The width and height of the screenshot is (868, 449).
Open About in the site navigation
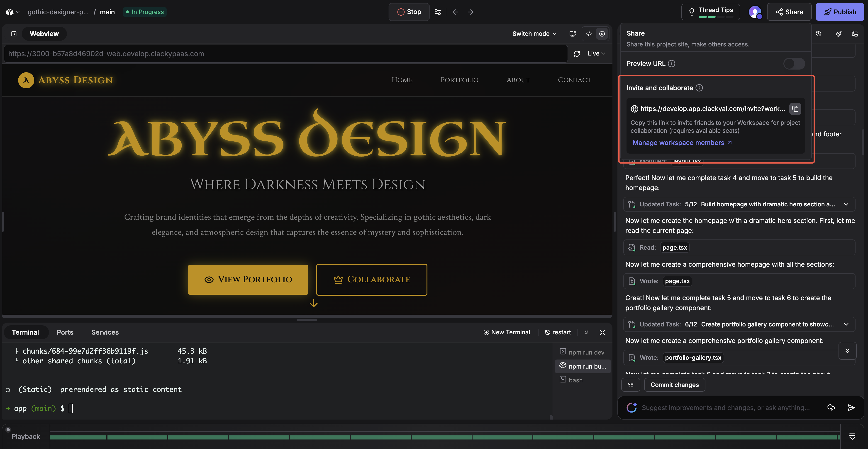[518, 80]
